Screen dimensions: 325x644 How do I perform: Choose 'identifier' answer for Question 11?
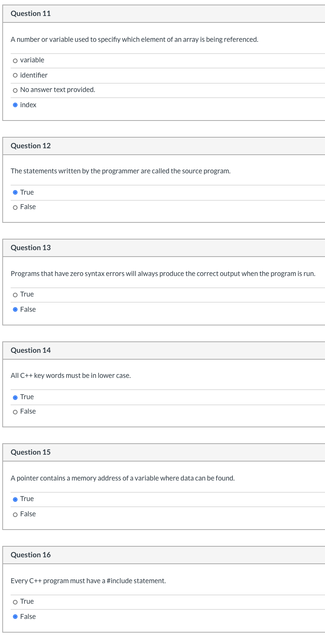click(15, 75)
